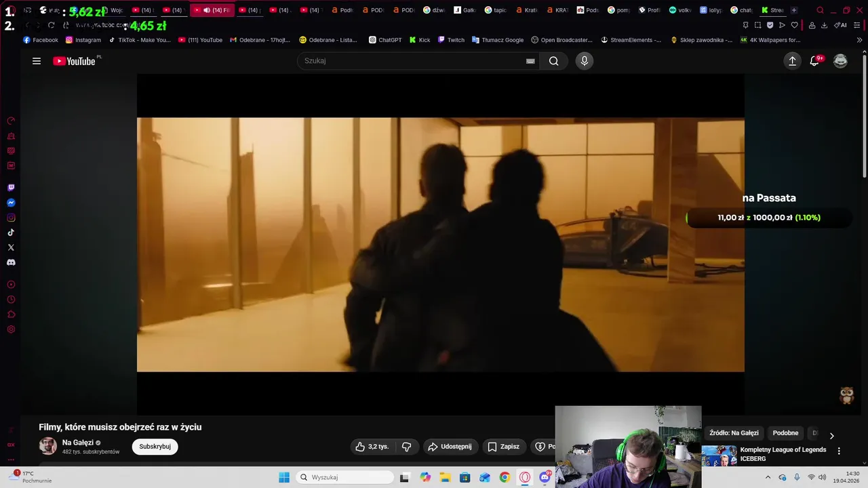Submit search with the magnifier button
The image size is (868, 488).
(x=554, y=61)
